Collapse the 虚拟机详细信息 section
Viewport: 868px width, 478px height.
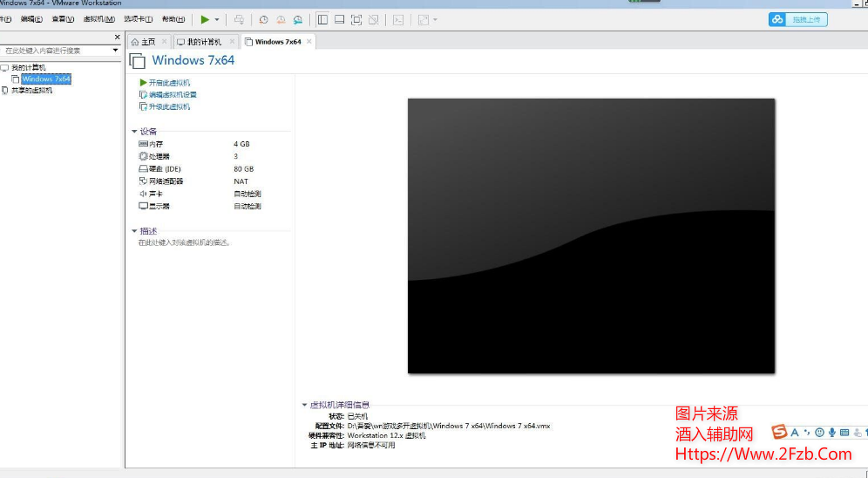[305, 405]
